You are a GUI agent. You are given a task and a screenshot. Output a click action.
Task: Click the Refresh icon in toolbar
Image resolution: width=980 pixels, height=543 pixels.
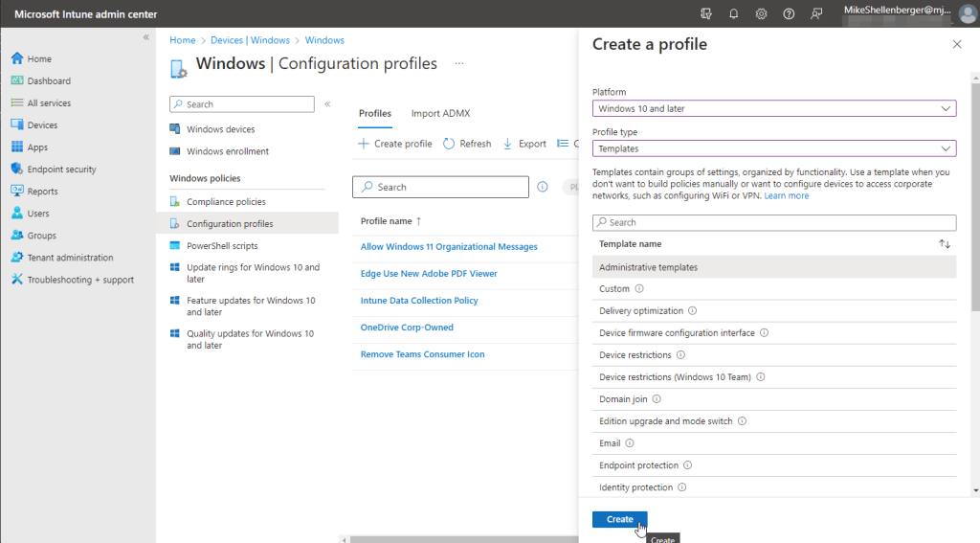point(451,144)
